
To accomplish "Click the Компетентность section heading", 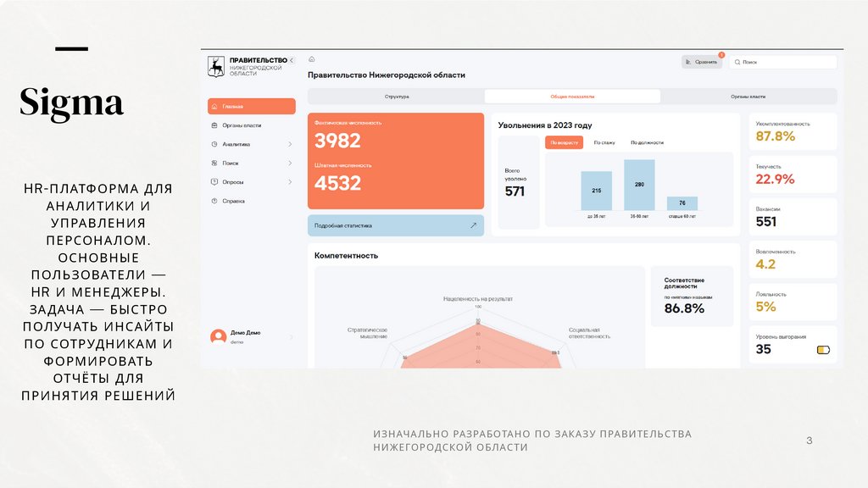I will [346, 256].
